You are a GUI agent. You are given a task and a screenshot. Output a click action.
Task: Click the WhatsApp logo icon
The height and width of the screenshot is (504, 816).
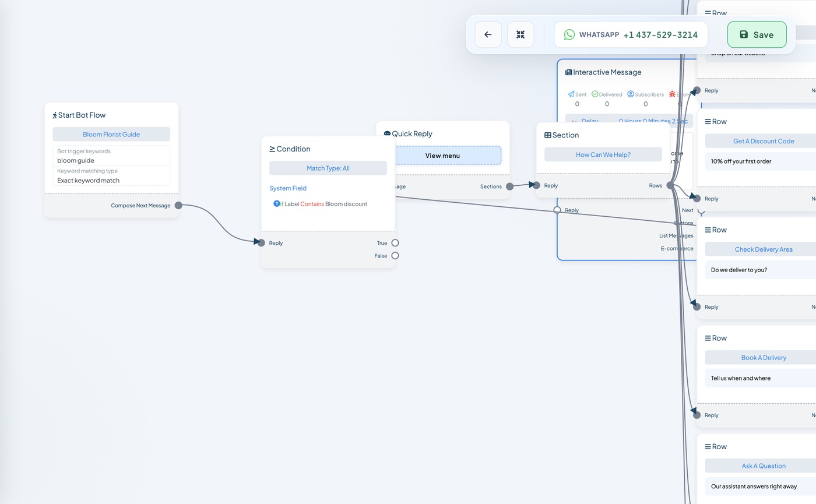pyautogui.click(x=569, y=34)
